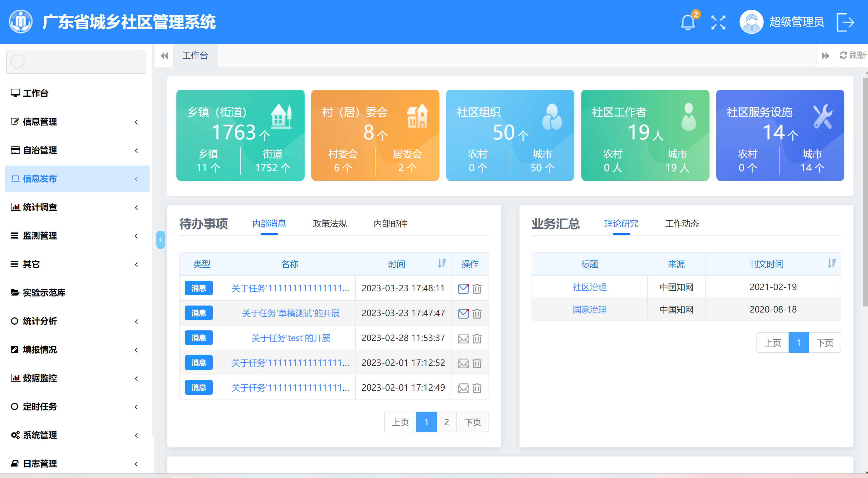This screenshot has width=868, height=478.
Task: Switch to the 政策法规 tab
Action: pos(329,223)
